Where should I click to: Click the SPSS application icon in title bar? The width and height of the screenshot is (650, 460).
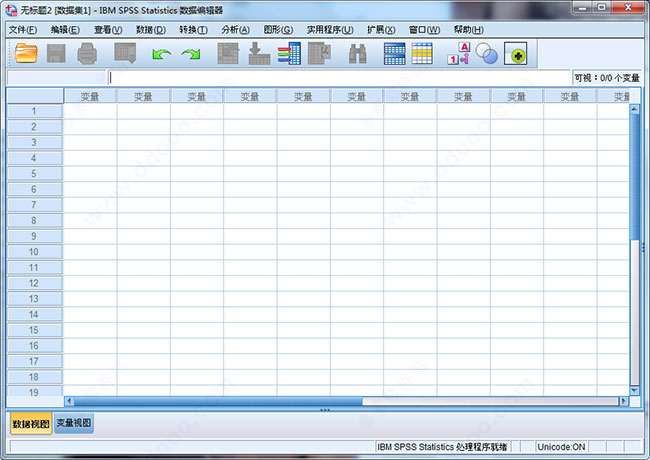11,10
